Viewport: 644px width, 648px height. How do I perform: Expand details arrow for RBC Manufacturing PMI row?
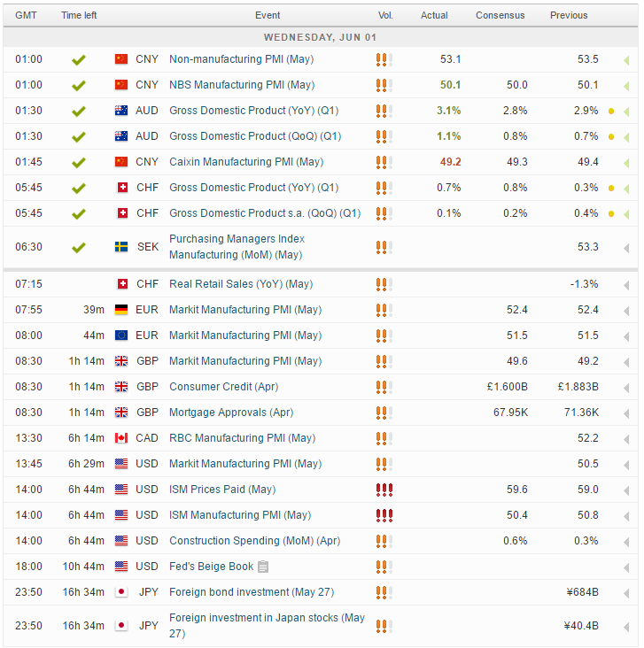click(626, 439)
